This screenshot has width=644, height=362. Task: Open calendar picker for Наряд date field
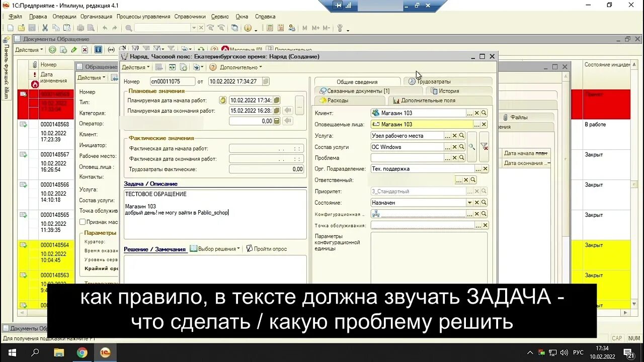(266, 81)
